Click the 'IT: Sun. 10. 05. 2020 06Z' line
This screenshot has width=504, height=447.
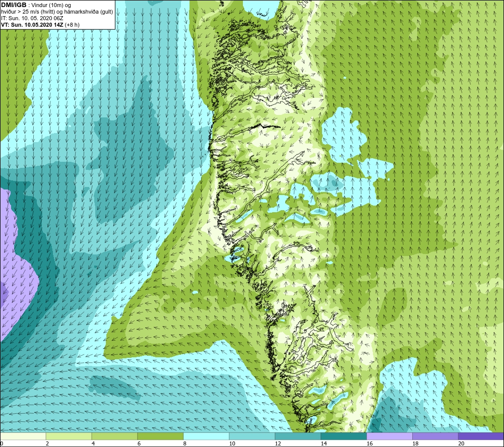32,18
